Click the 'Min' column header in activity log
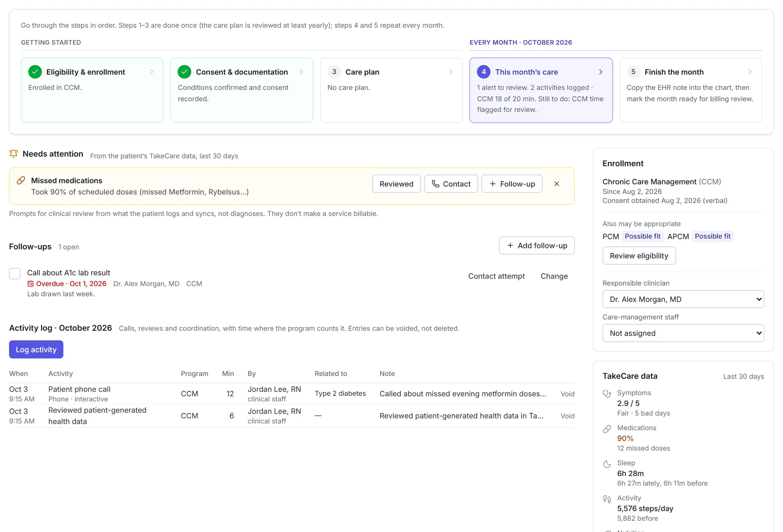783x532 pixels. 228,374
